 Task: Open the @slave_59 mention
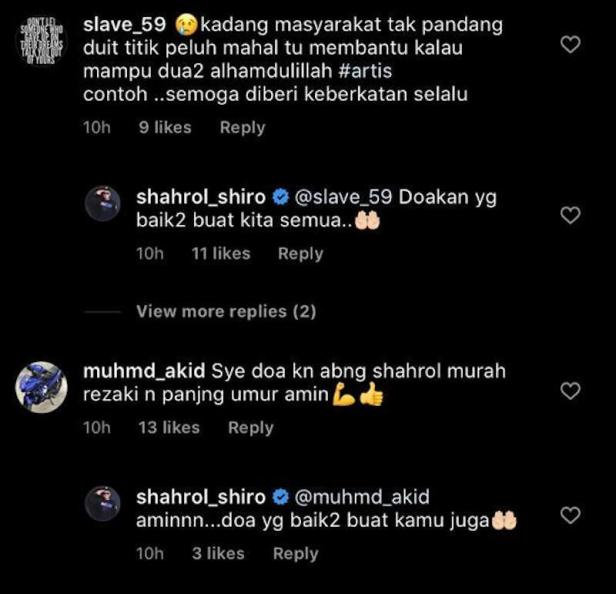pyautogui.click(x=343, y=197)
